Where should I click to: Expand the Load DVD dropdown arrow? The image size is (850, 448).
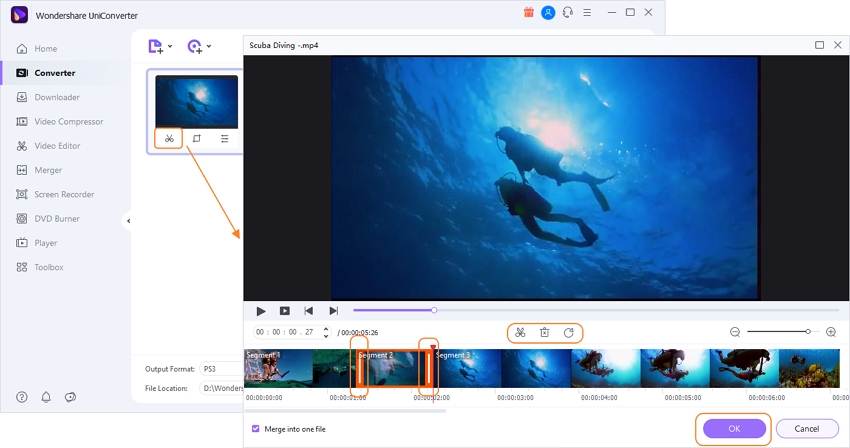[x=209, y=47]
